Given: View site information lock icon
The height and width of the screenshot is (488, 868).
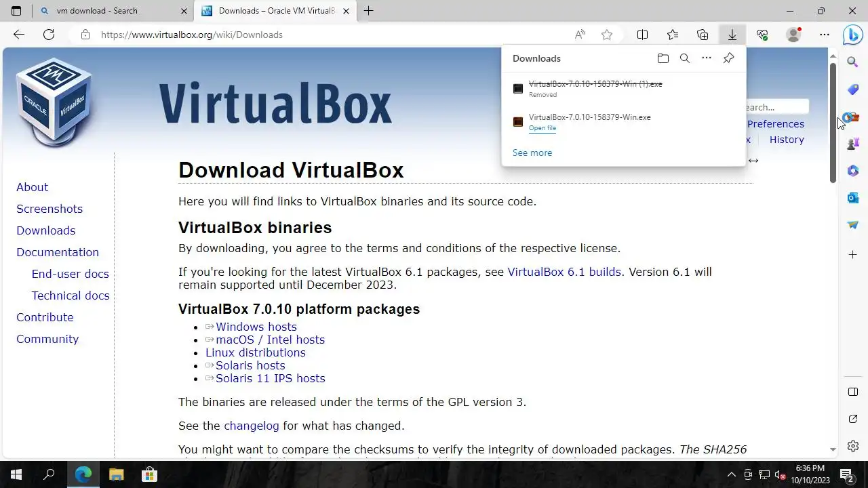Looking at the screenshot, I should (x=85, y=35).
